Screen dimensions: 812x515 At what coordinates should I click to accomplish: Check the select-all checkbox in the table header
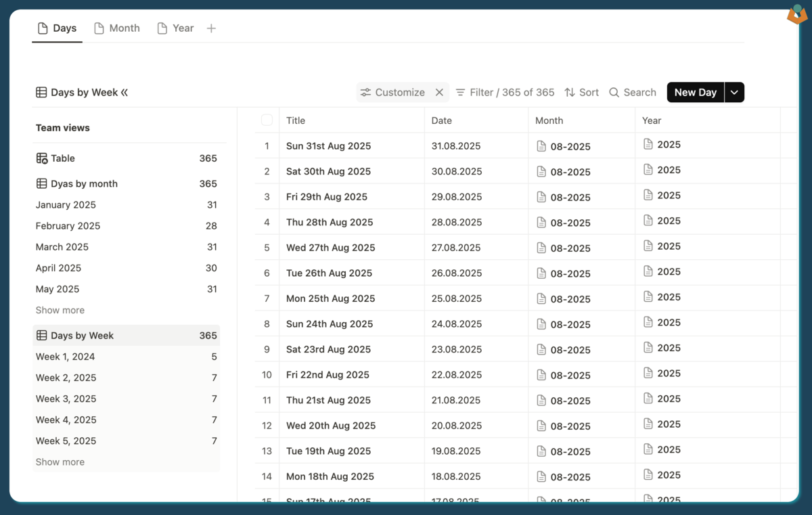(x=267, y=120)
